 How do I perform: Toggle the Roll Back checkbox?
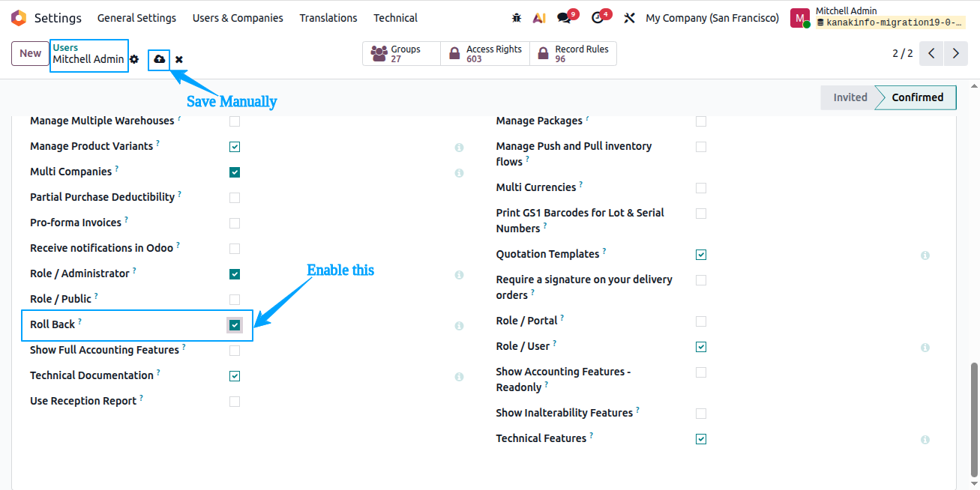click(x=235, y=325)
